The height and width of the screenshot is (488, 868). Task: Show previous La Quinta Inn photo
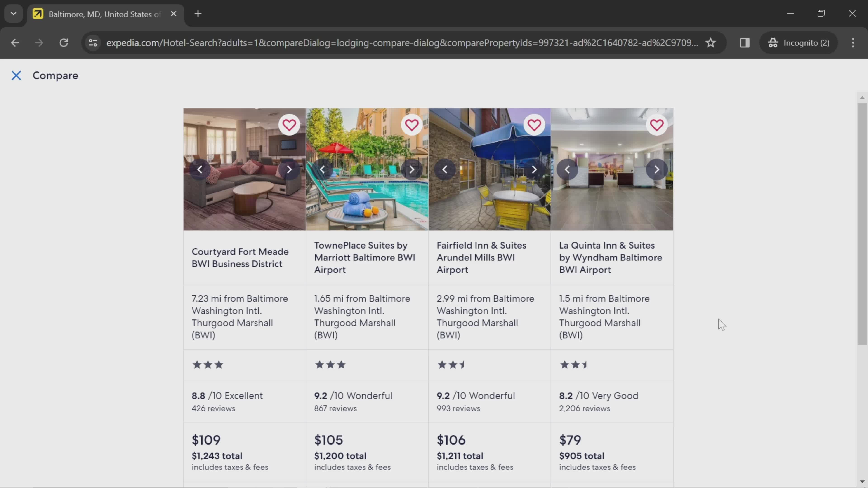(x=567, y=169)
